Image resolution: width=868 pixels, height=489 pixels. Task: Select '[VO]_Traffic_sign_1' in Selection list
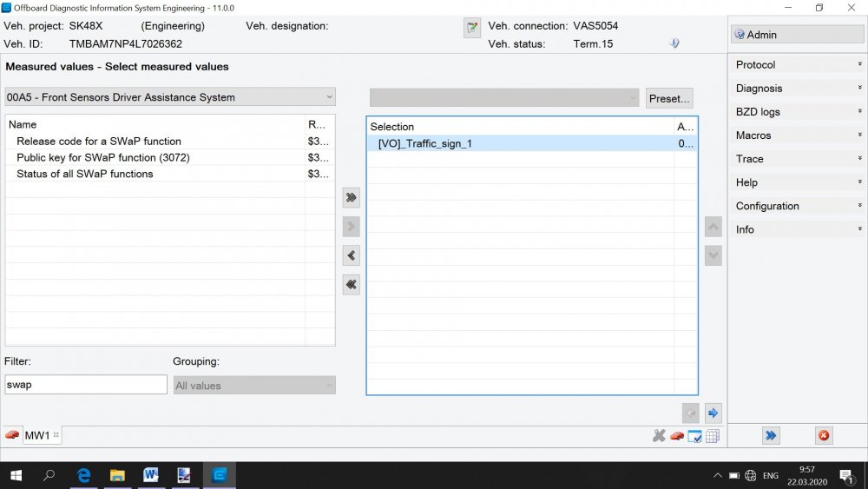[532, 143]
